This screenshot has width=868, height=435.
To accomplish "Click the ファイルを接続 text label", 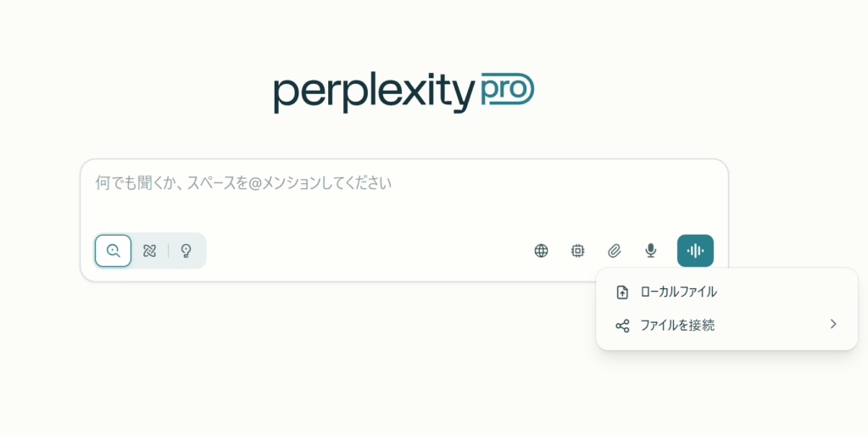I will point(677,325).
